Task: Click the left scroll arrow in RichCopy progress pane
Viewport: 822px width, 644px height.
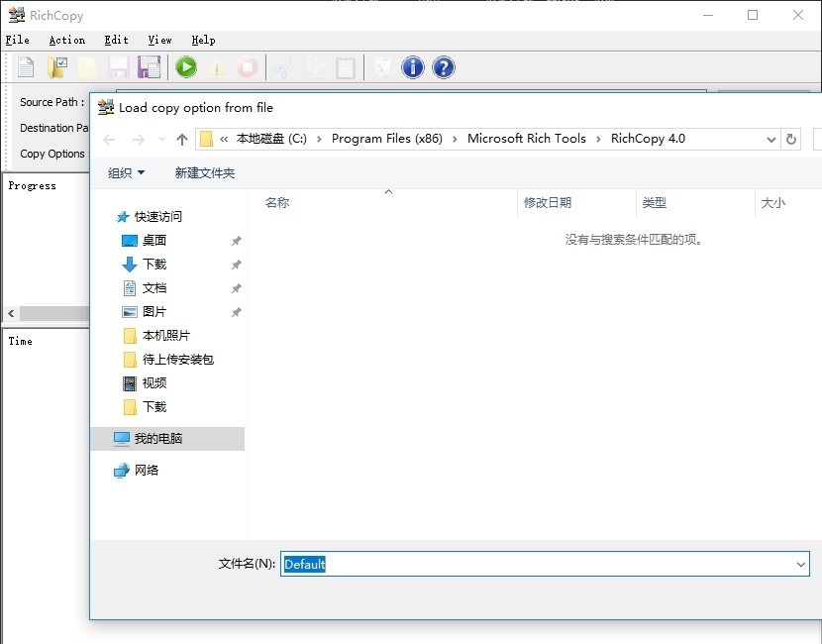Action: tap(11, 314)
